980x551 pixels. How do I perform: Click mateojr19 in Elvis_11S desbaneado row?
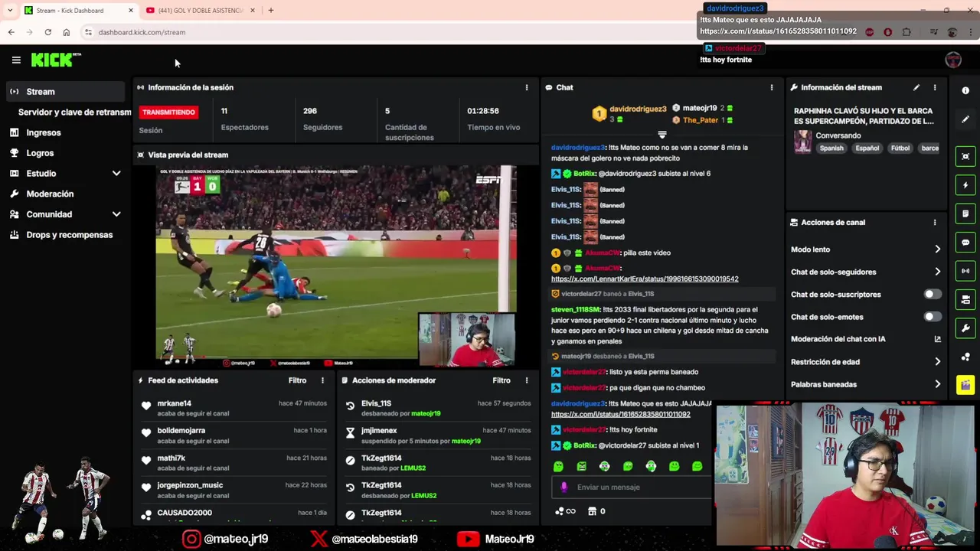[x=426, y=413]
